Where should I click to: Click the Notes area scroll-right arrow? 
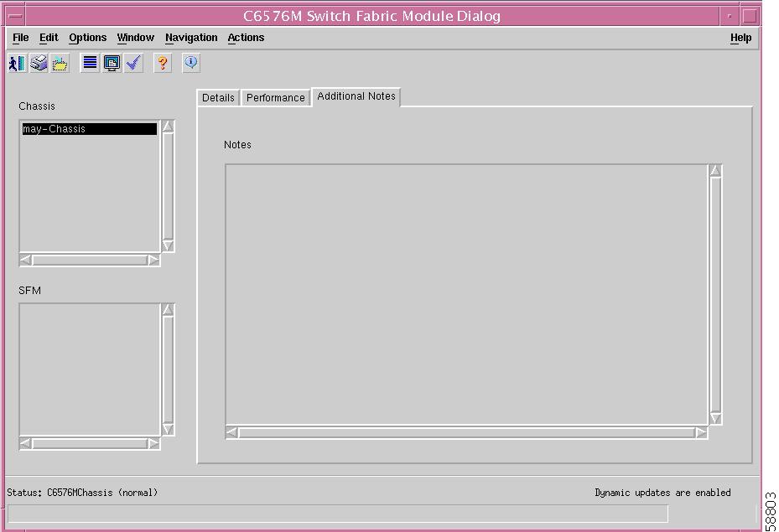pos(701,432)
